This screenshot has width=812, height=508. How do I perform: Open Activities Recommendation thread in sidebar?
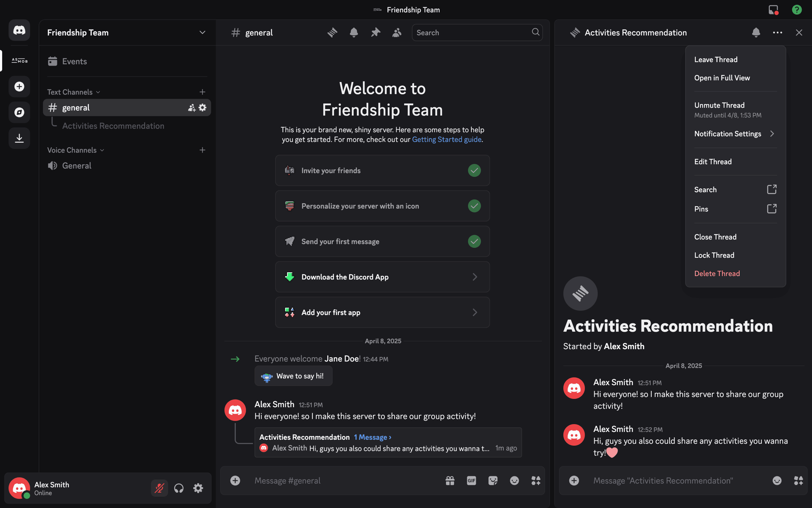pyautogui.click(x=113, y=126)
